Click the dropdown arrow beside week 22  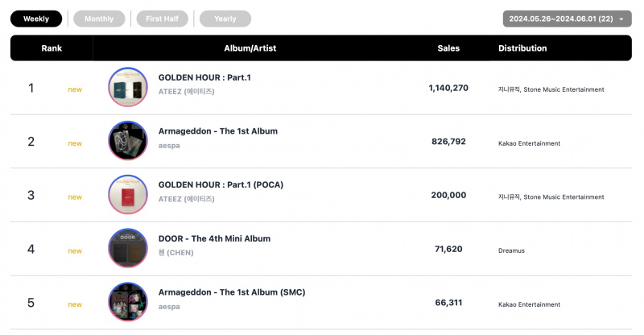point(621,19)
